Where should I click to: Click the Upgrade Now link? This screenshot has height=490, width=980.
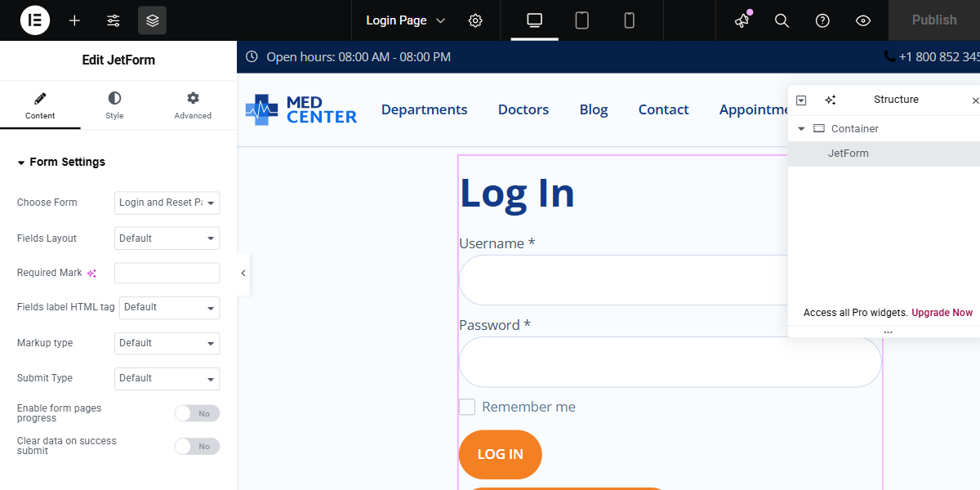[941, 312]
